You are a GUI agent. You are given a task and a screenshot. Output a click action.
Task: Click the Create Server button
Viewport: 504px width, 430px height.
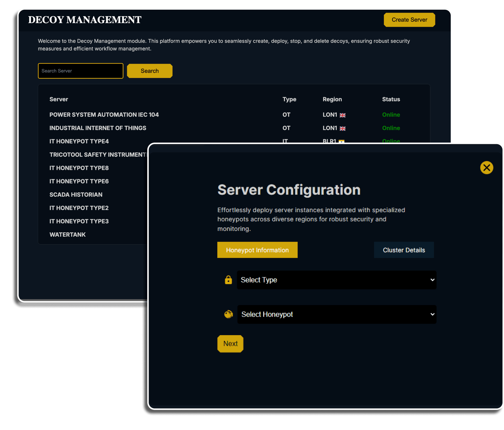click(x=409, y=20)
